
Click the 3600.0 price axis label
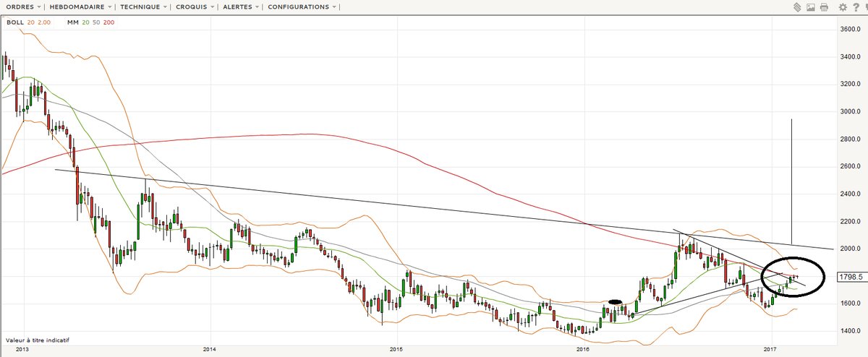849,29
